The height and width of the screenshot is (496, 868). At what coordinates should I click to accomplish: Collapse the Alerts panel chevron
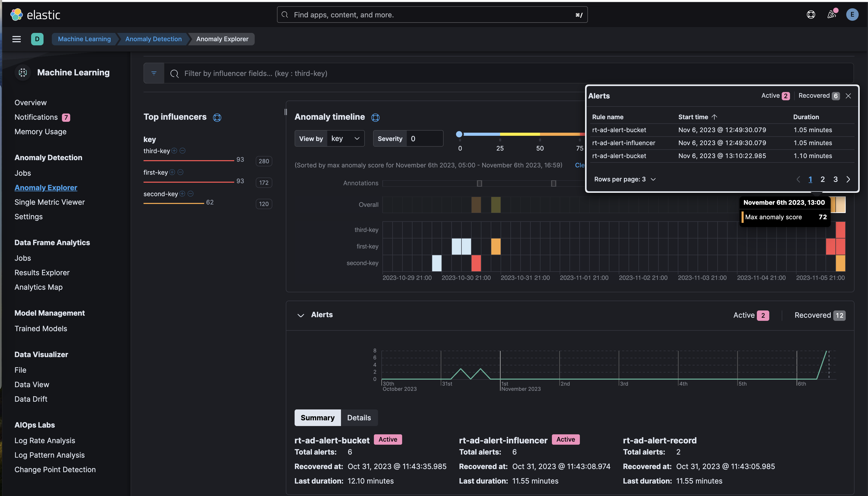tap(301, 315)
